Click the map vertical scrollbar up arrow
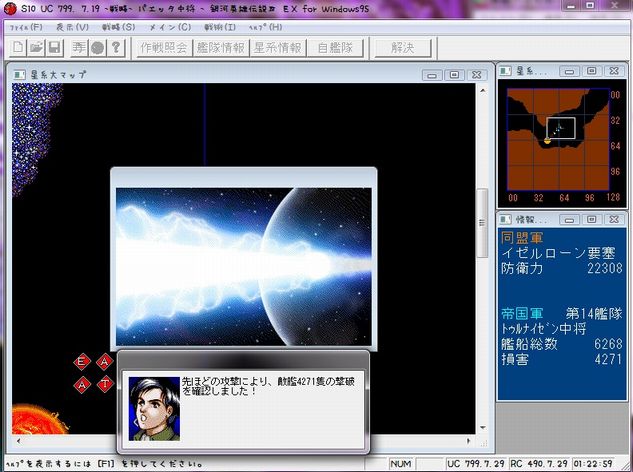 (x=483, y=90)
